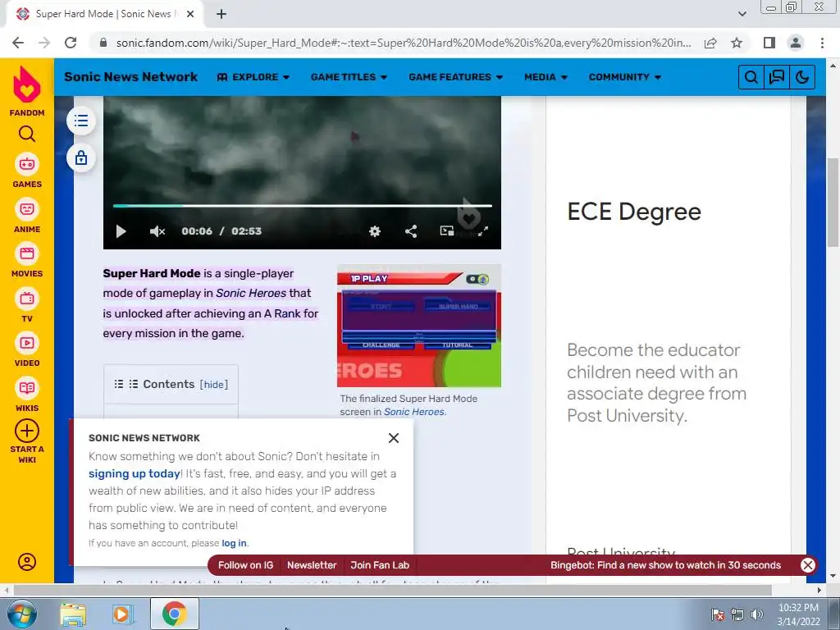Viewport: 840px width, 630px height.
Task: Click the vertical page scrollbar thumb
Action: pos(833,203)
